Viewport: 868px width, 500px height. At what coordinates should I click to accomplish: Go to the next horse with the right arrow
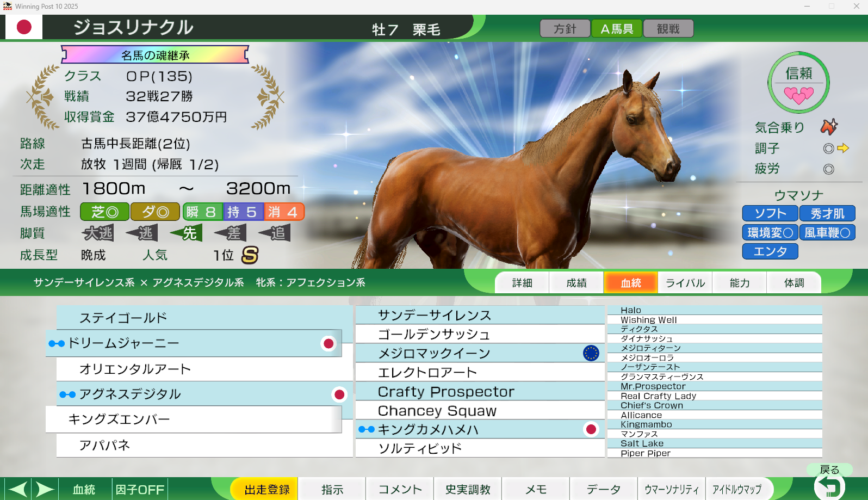click(x=45, y=489)
